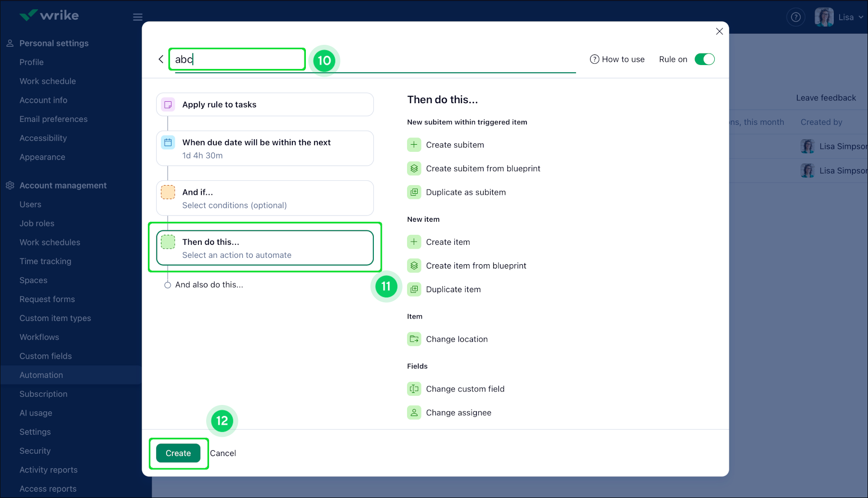
Task: Click Lisa's profile avatar in header
Action: pyautogui.click(x=824, y=17)
